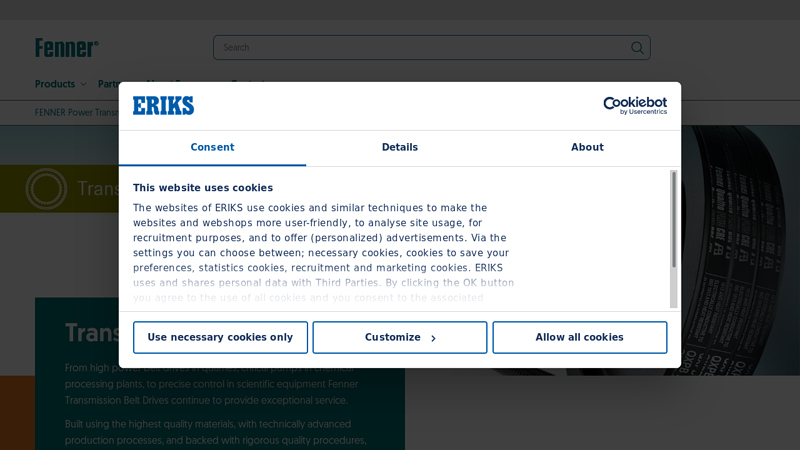The image size is (800, 450).
Task: Click the ERIKS logo in cookie dialog
Action: click(163, 106)
